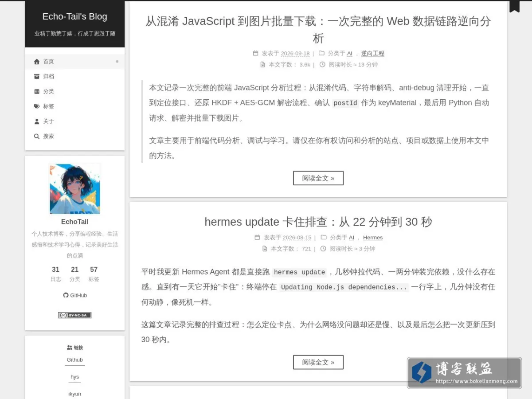Click the file icon beside 本文字数 721
Screen dimensions: 532x399
click(x=265, y=249)
